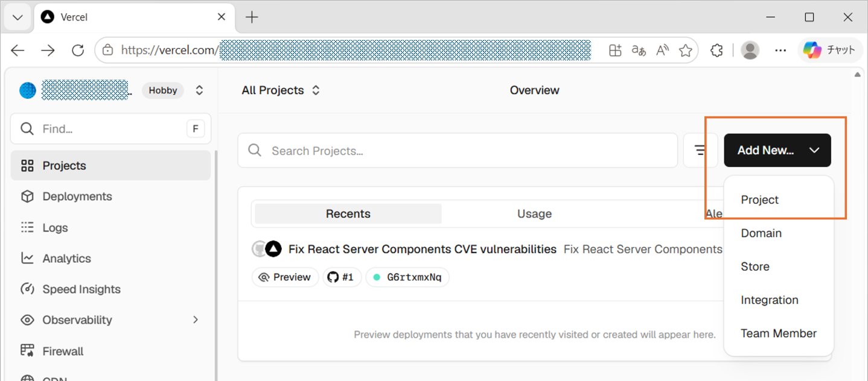Open Observability in the sidebar
Screen dimensions: 868x381
pos(110,320)
